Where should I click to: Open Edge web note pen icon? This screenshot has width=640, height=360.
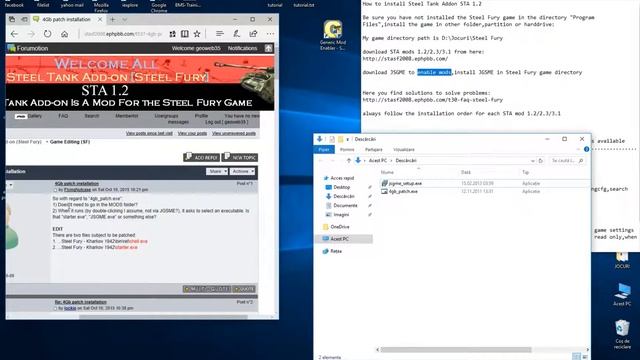[236, 34]
